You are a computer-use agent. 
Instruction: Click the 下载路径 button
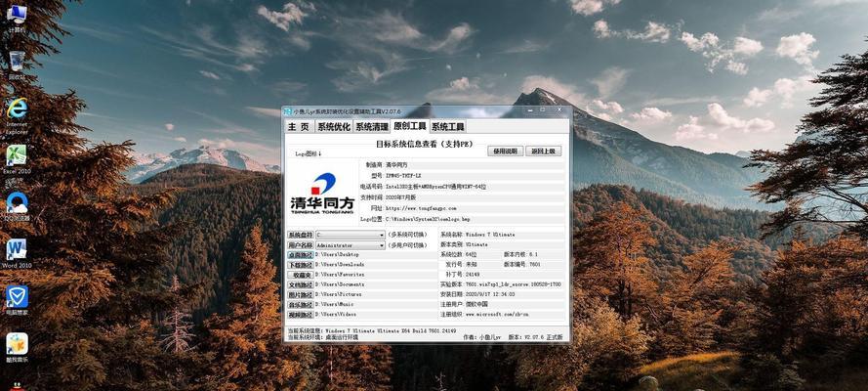pyautogui.click(x=300, y=265)
